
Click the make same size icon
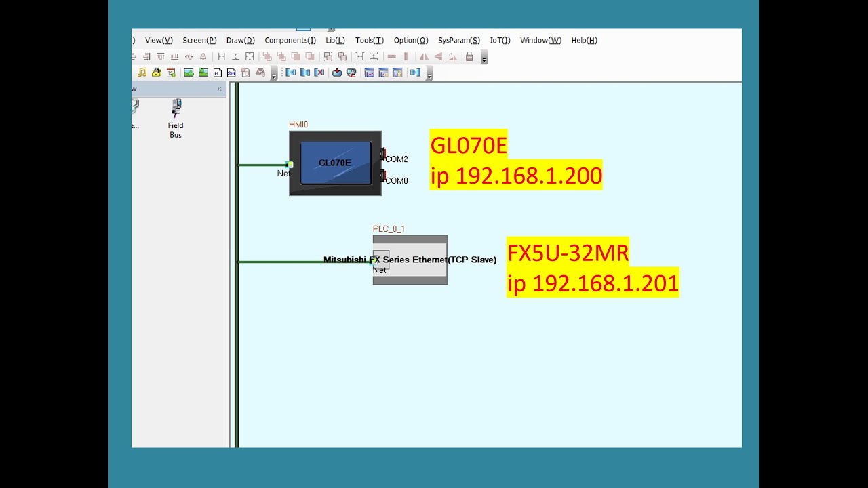pyautogui.click(x=250, y=57)
